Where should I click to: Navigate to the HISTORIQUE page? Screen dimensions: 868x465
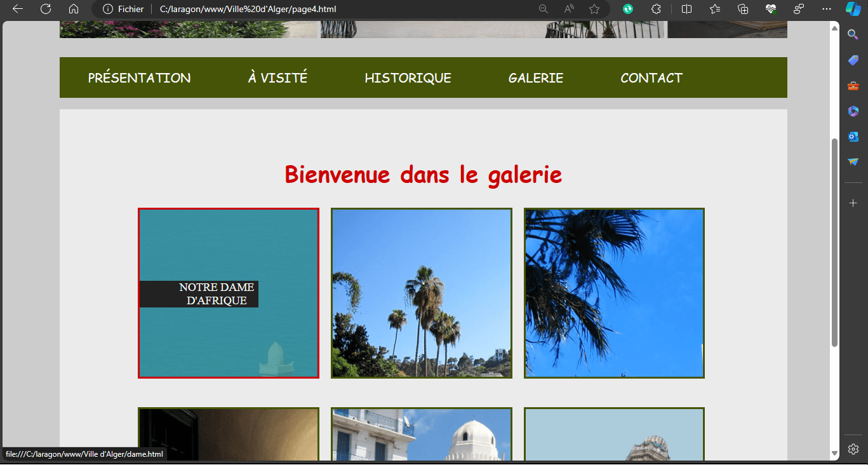408,77
